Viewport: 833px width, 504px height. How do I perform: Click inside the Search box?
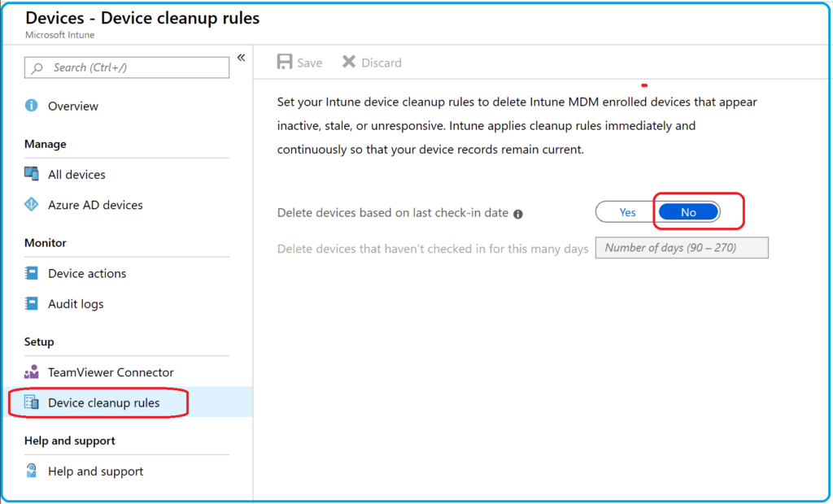126,67
